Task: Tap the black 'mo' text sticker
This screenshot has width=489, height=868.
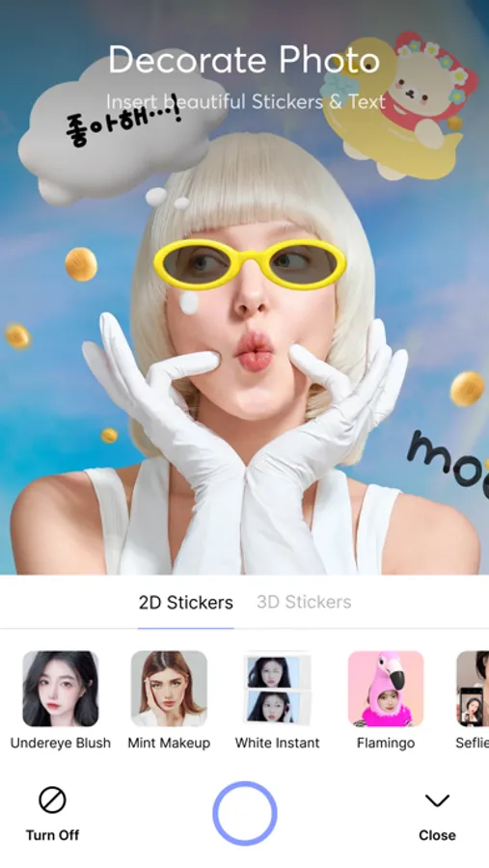Action: tap(448, 461)
